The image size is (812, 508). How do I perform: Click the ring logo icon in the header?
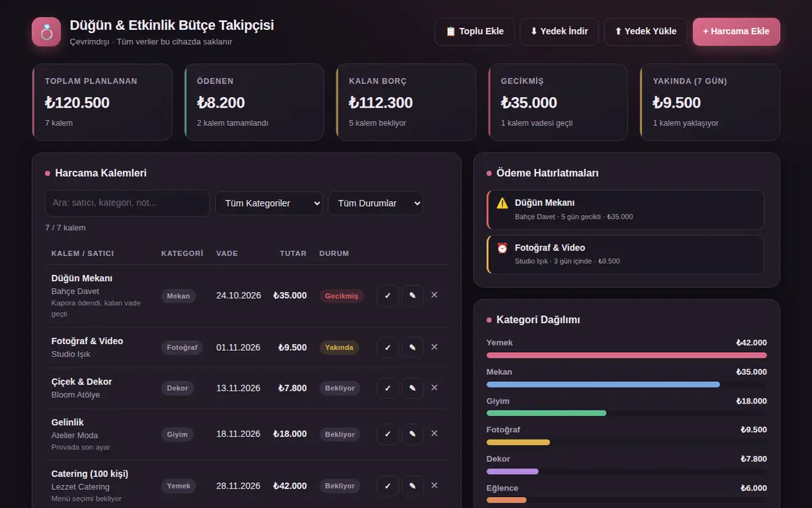[47, 32]
